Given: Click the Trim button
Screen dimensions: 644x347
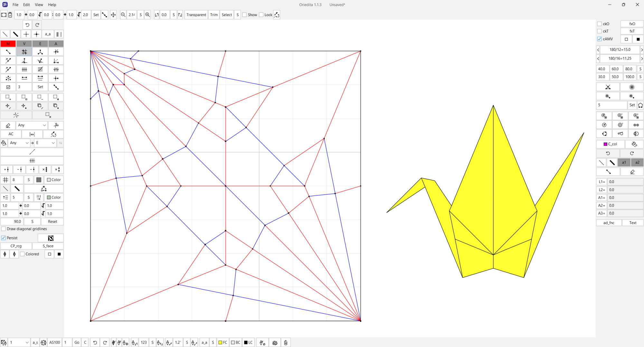Looking at the screenshot, I should 214,15.
